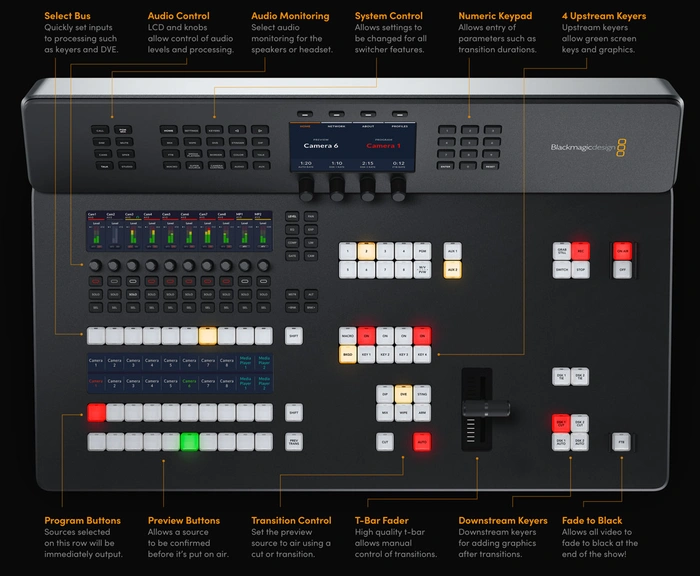Toggle the ON AIR button
Screen dimensions: 700x576
[622, 250]
